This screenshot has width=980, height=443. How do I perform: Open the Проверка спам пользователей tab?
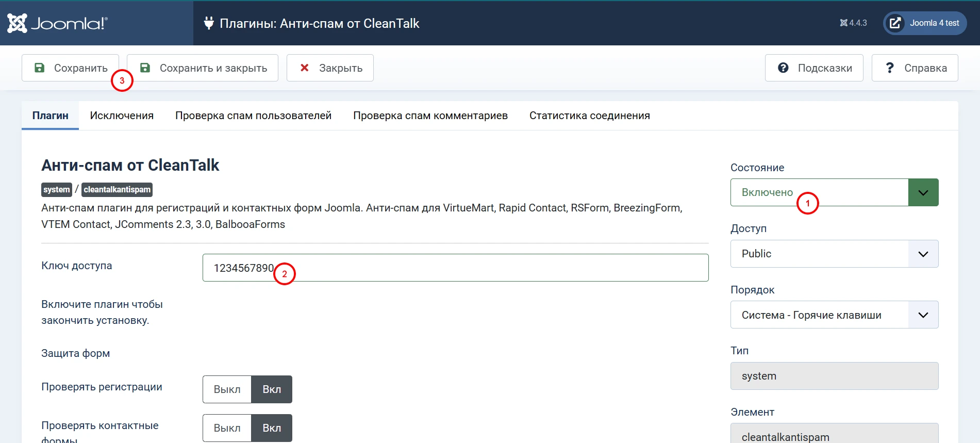pos(253,116)
